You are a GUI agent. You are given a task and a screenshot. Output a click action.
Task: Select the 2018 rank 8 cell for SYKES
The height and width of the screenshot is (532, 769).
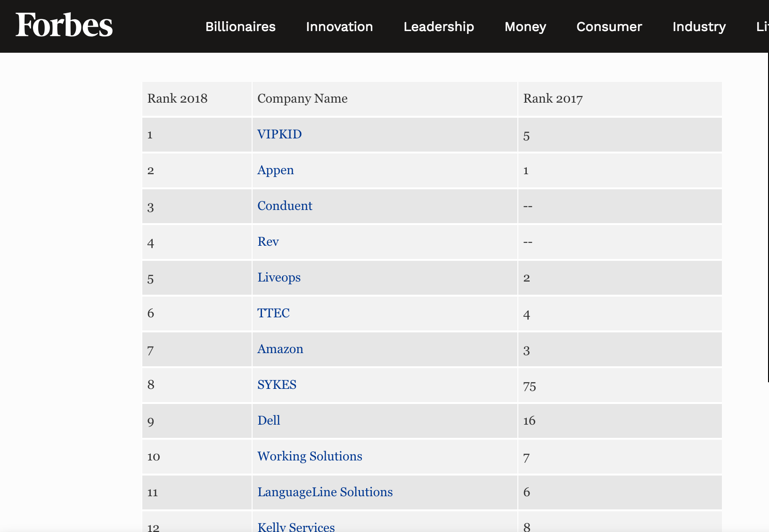coord(197,385)
